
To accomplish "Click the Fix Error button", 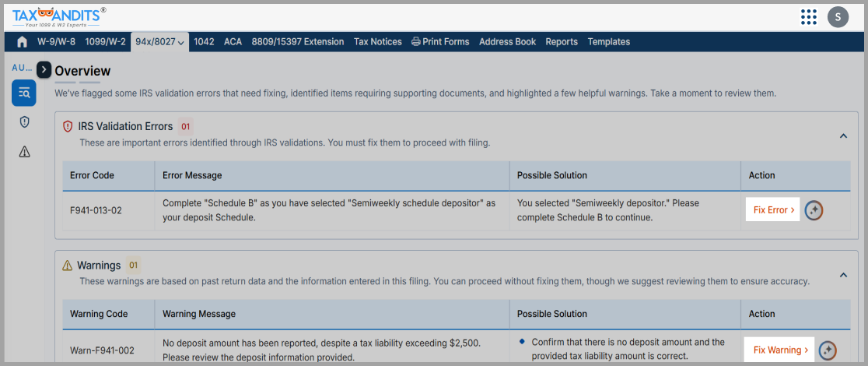I will point(773,210).
